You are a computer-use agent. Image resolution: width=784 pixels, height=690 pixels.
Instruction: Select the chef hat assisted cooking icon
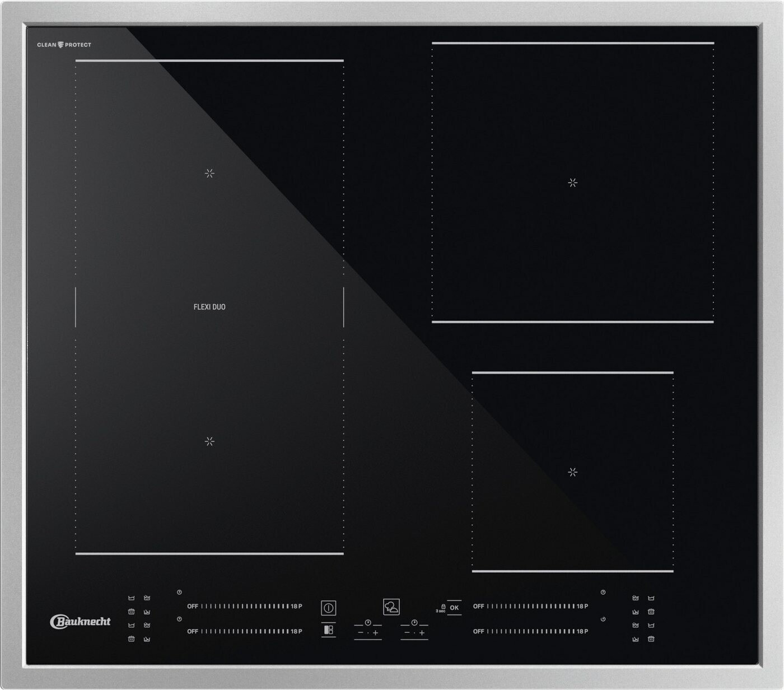(x=391, y=607)
